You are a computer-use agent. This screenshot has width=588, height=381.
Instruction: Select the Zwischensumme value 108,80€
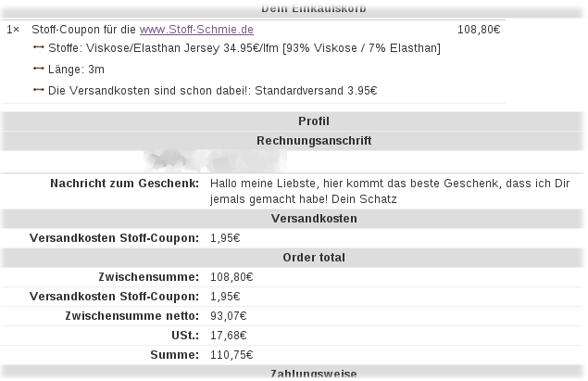[x=231, y=277]
